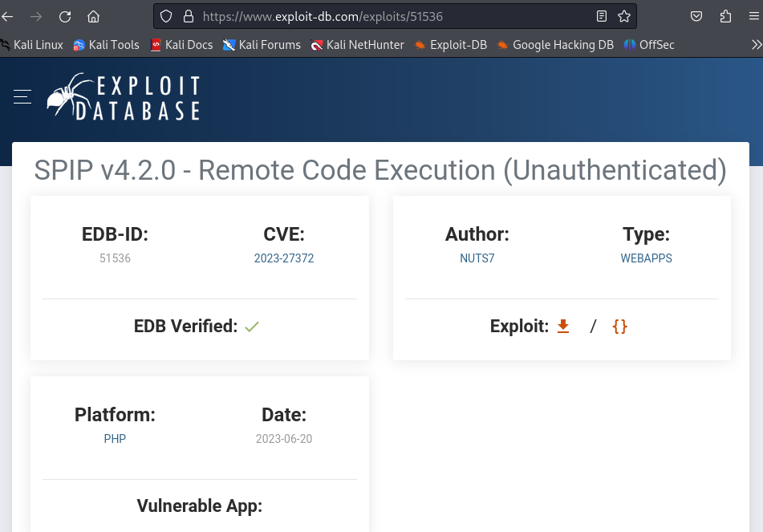Screen dimensions: 763x532
Task: Download the exploit file
Action: [563, 326]
